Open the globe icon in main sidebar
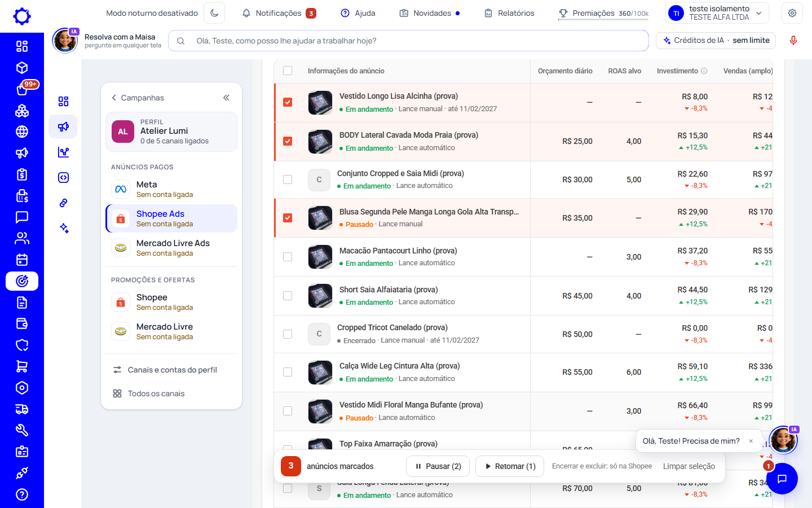The image size is (812, 508). coord(22,132)
